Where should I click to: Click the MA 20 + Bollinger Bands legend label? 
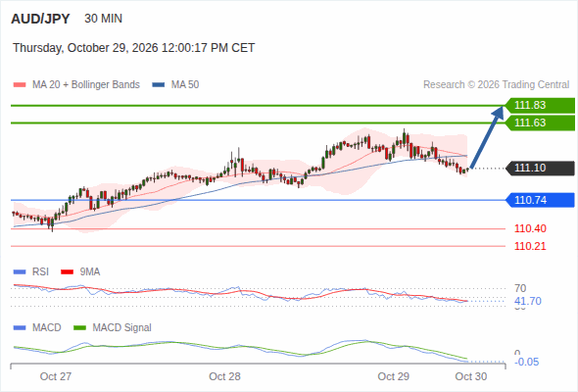86,85
